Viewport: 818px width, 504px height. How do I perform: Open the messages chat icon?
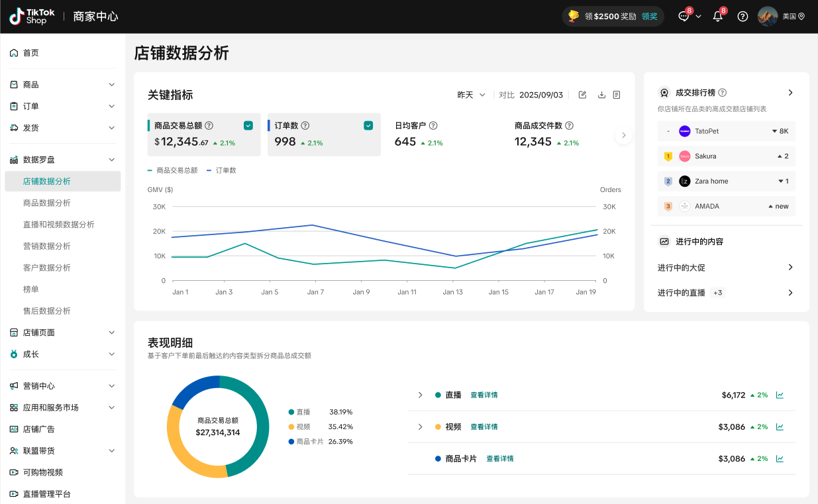click(x=684, y=17)
